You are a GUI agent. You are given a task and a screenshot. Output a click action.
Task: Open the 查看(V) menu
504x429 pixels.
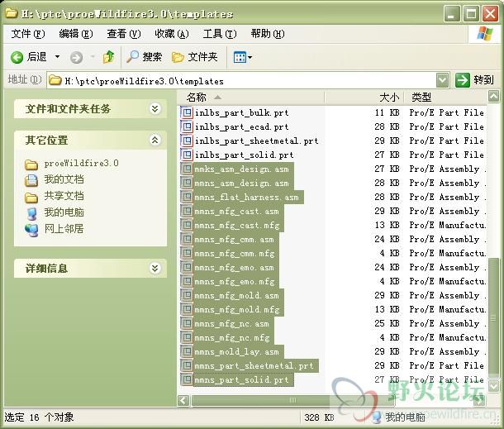click(124, 34)
